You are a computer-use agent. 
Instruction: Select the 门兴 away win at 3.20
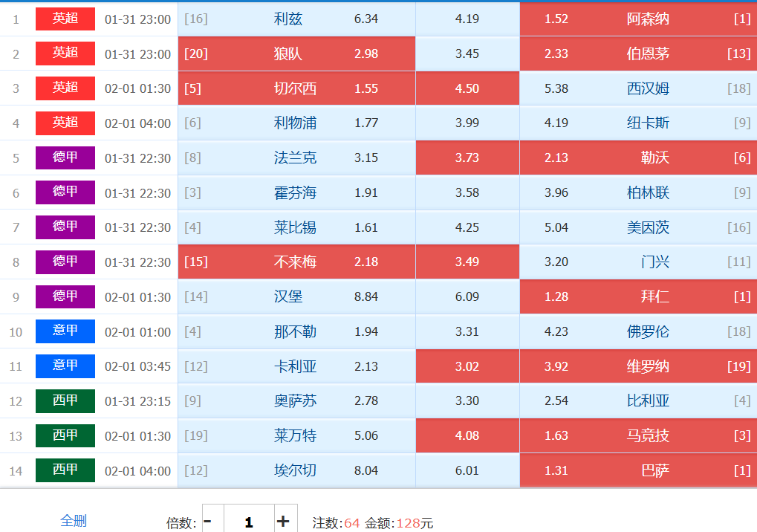point(637,262)
